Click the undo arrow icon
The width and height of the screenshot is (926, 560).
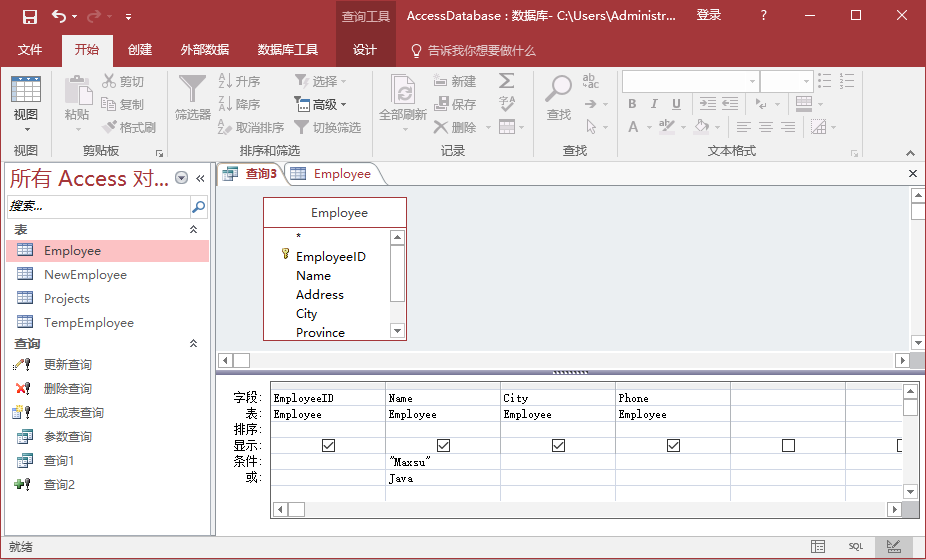tap(59, 16)
